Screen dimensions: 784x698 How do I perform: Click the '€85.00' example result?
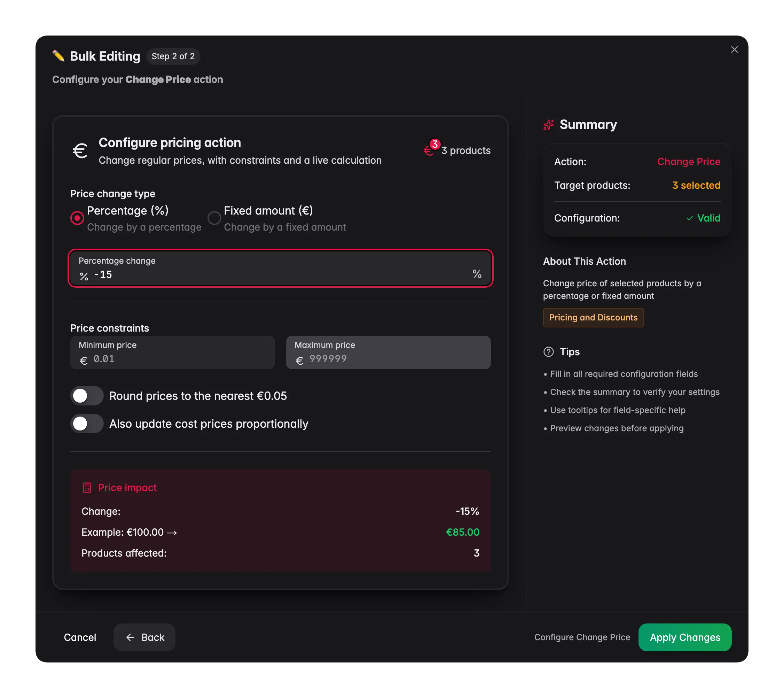coord(463,532)
